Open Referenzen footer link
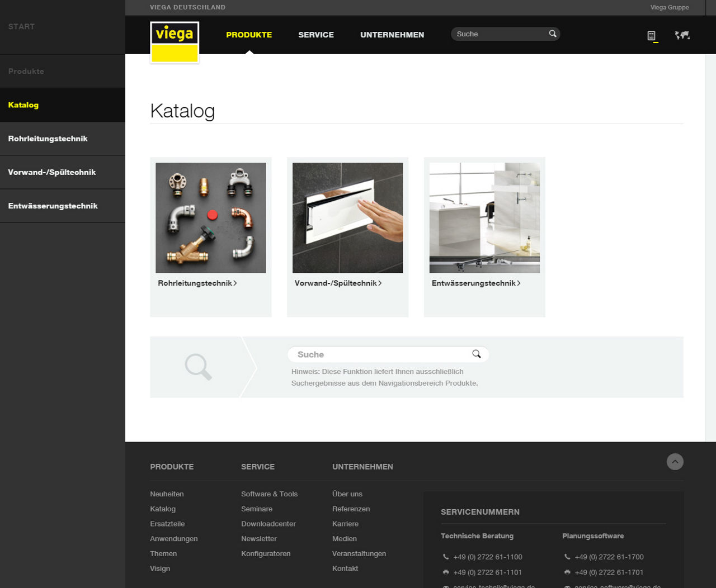The height and width of the screenshot is (588, 716). click(351, 509)
